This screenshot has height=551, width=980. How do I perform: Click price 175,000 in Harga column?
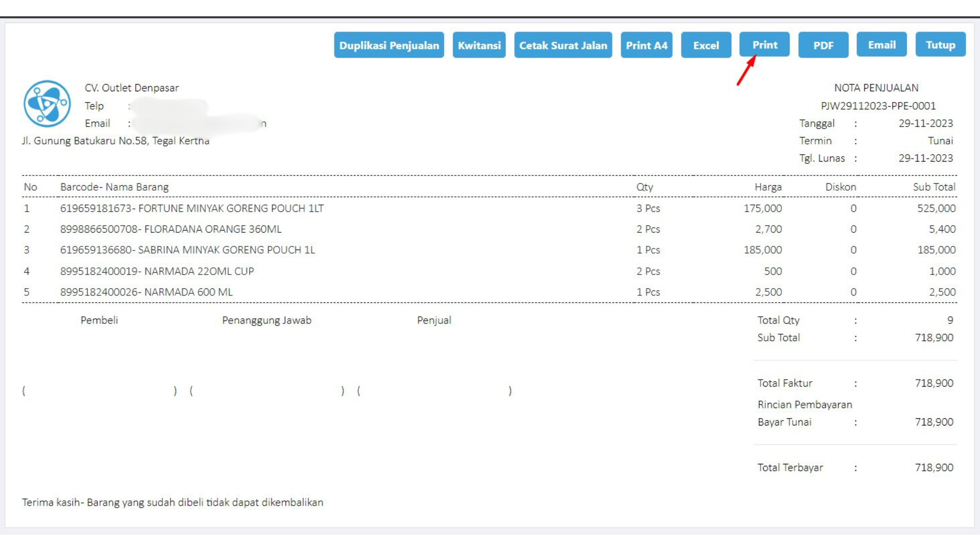click(763, 208)
